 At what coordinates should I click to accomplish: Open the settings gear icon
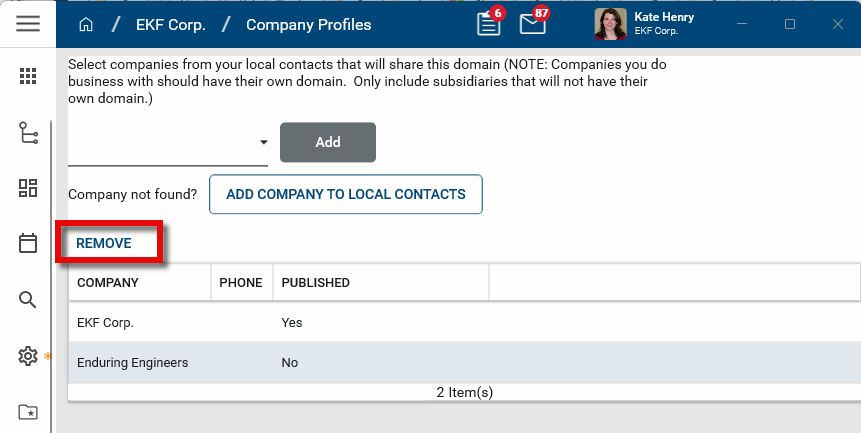(x=28, y=356)
